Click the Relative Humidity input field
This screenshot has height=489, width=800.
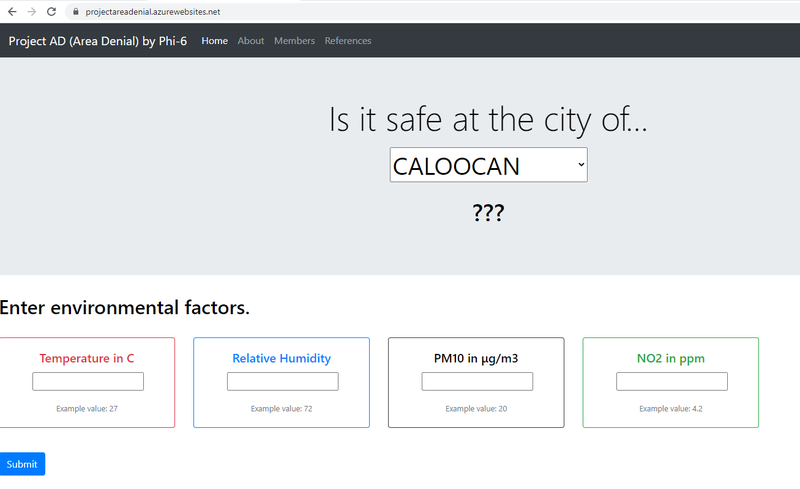point(282,381)
